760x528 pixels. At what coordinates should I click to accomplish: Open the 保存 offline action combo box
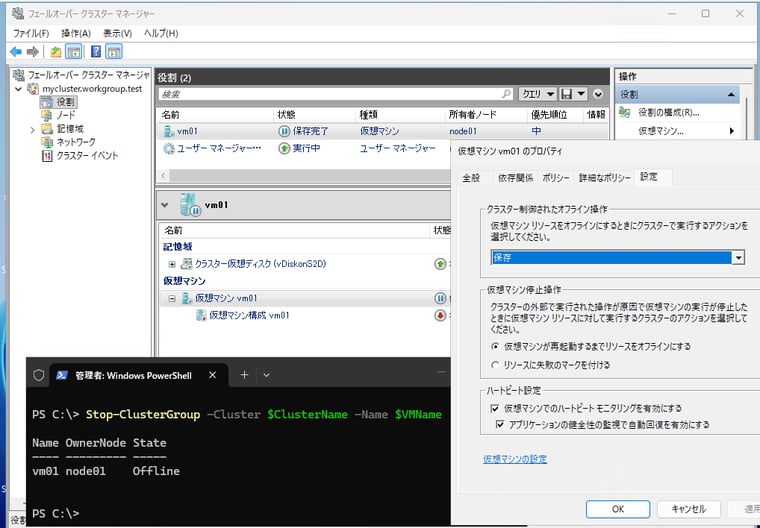(618, 257)
